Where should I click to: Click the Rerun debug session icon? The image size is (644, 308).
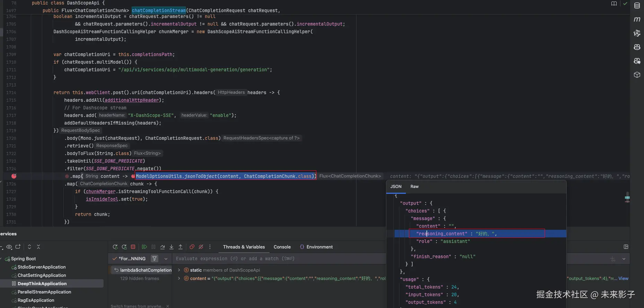tap(115, 247)
